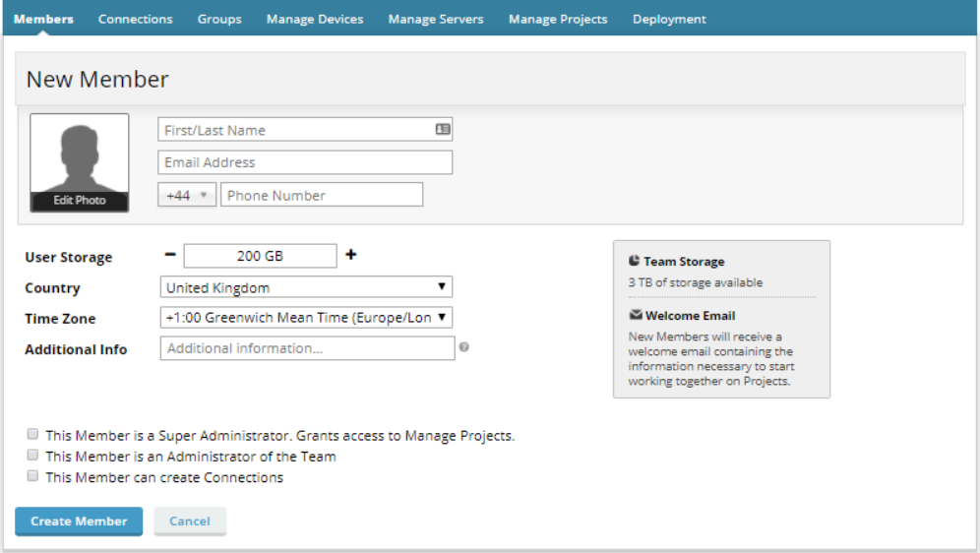Increase user storage with plus icon
Viewport: 980px width, 553px height.
click(x=350, y=254)
